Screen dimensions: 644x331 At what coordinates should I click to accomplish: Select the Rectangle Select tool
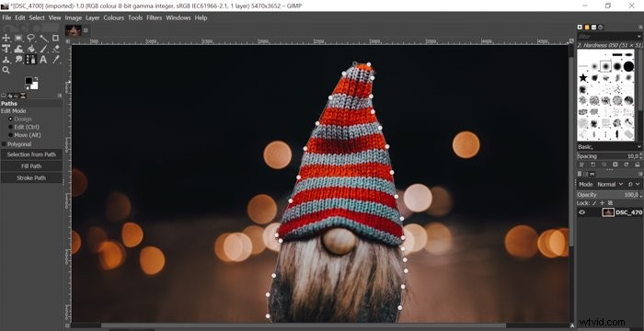coord(18,39)
